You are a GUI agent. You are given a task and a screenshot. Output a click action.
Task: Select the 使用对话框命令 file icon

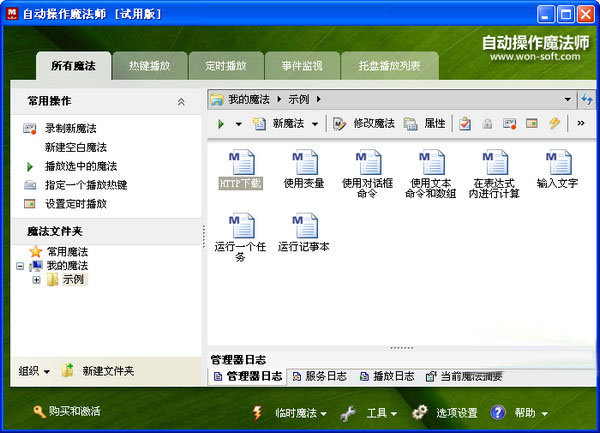point(367,162)
